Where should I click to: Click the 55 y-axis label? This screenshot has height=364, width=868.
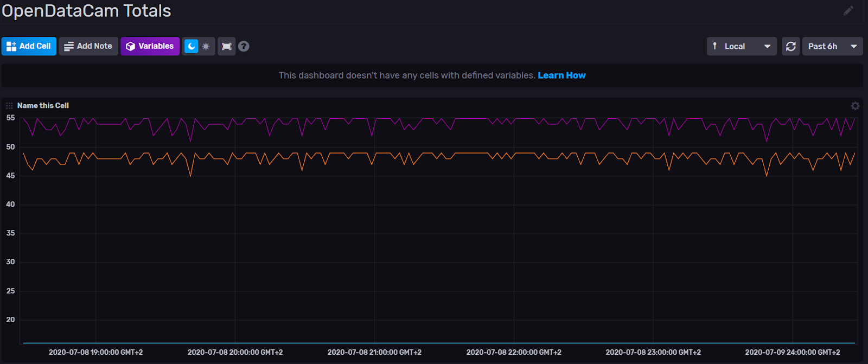click(x=10, y=118)
